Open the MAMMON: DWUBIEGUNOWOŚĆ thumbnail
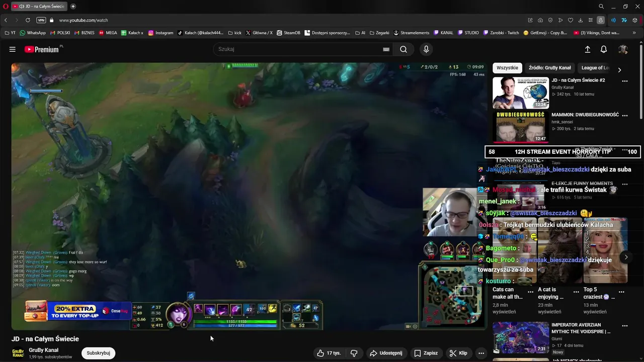Viewport: 644px width, 362px height. point(521,127)
